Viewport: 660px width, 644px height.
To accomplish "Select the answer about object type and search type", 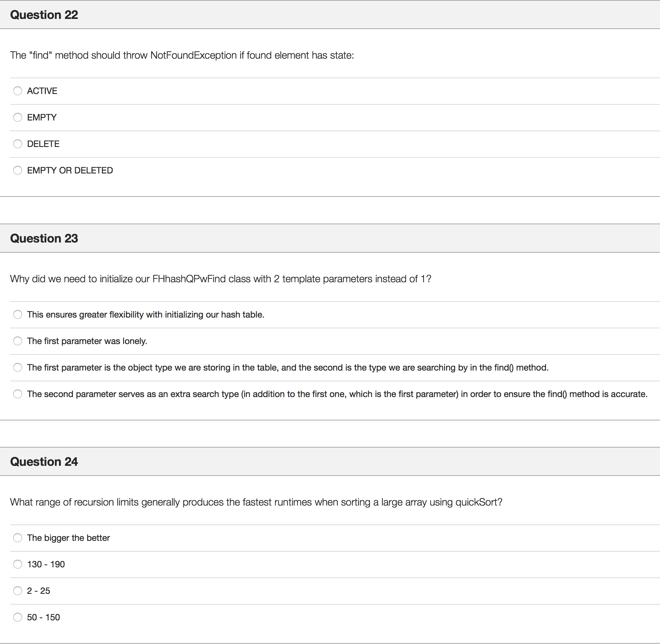I will (x=18, y=367).
